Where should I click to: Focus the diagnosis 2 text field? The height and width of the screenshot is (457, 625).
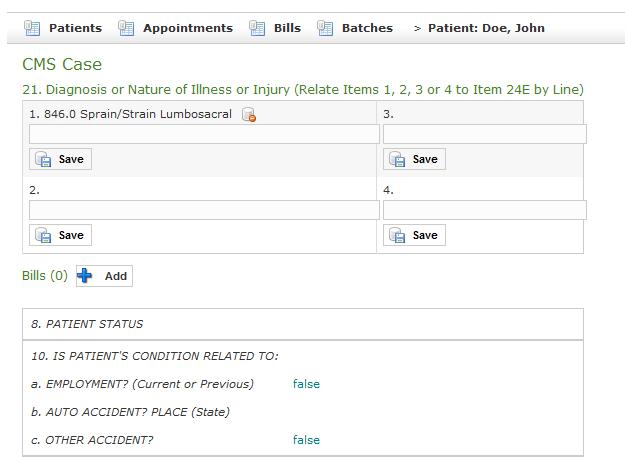click(204, 210)
